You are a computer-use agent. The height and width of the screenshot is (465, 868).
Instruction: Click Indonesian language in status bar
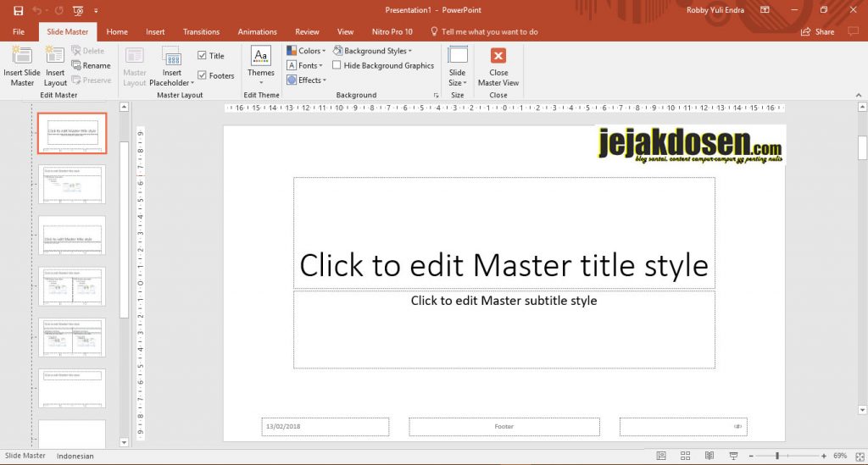[75, 457]
